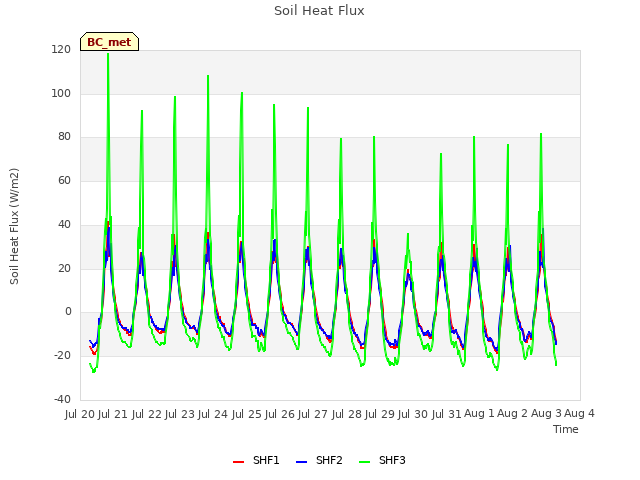Click the 100 y-axis tick value
The height and width of the screenshot is (480, 640).
pos(61,93)
